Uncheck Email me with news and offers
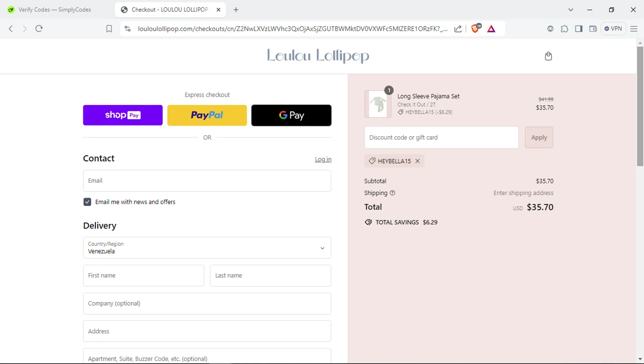This screenshot has height=364, width=644. click(x=87, y=202)
